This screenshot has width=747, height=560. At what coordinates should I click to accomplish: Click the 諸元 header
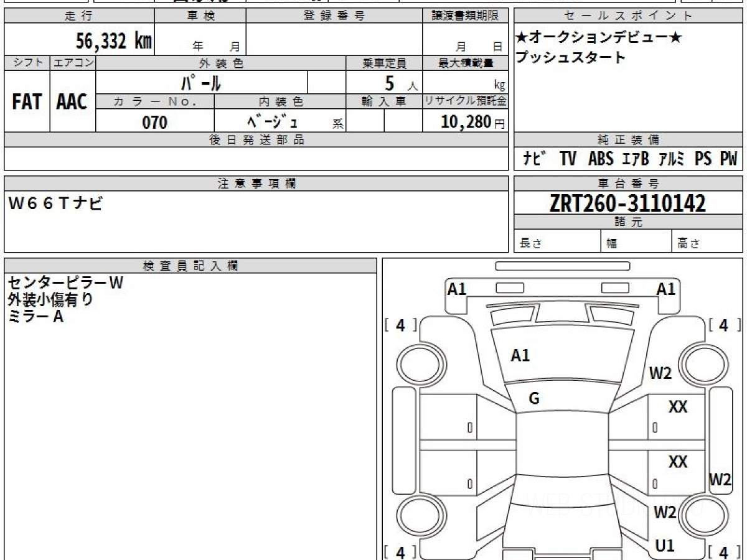[628, 222]
